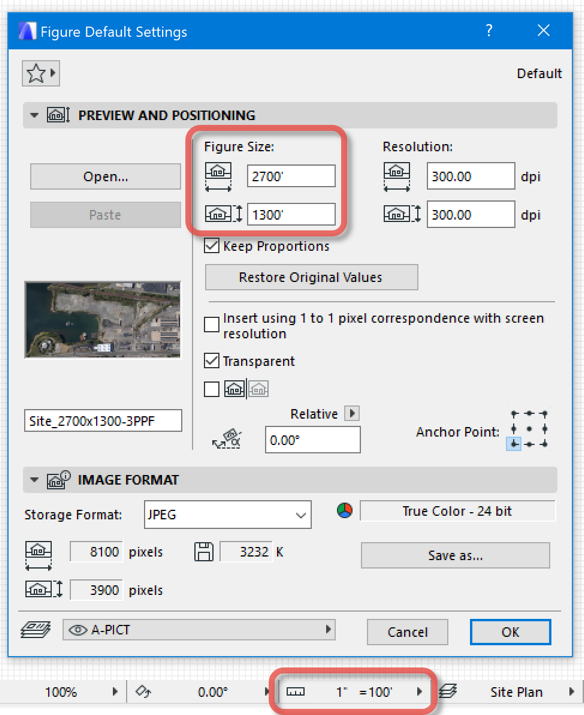
Task: Click the Save as... button
Action: [x=455, y=555]
